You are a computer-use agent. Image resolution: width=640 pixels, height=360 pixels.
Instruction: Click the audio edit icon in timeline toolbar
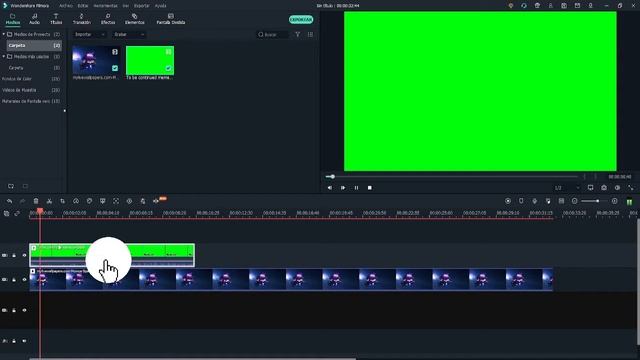pyautogui.click(x=142, y=201)
